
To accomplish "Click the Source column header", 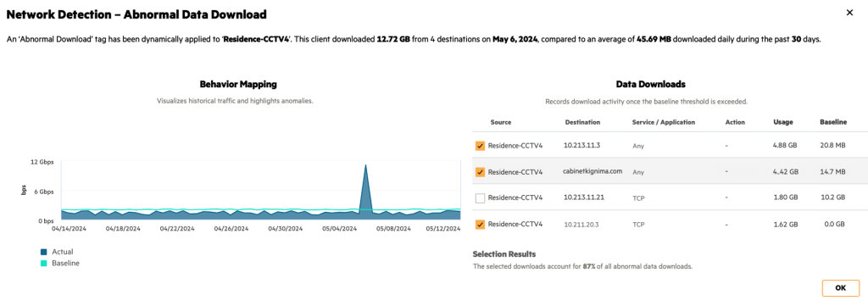I will click(500, 122).
